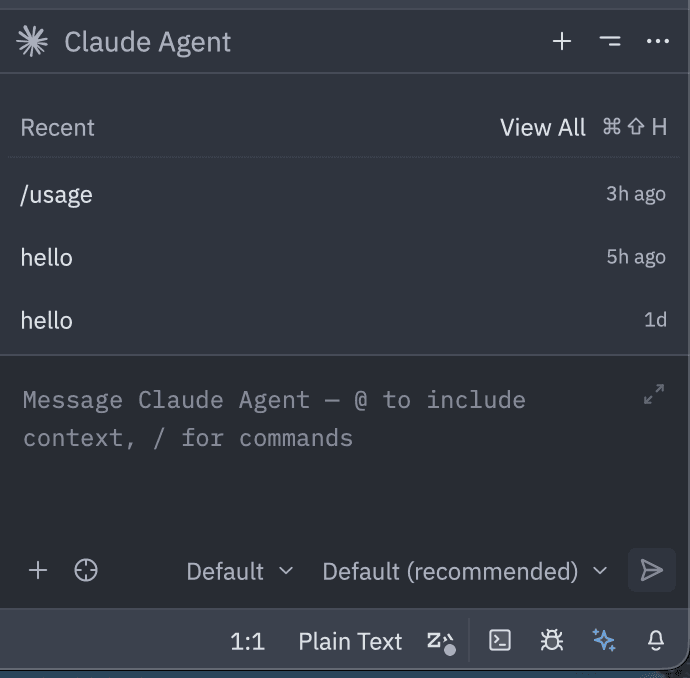The image size is (690, 678).
Task: Click the edit prediction status icon
Action: click(x=441, y=642)
